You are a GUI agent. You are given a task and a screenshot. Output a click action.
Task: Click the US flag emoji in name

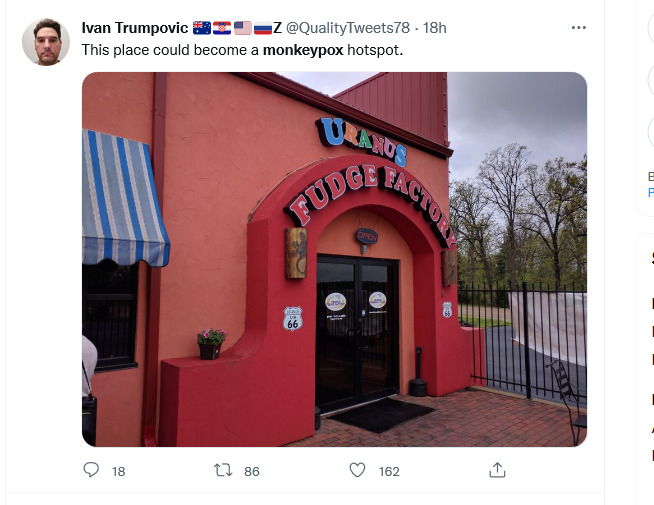click(x=242, y=28)
